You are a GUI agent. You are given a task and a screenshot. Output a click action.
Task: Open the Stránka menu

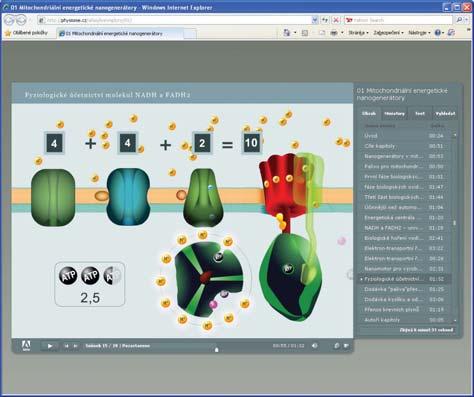click(x=358, y=33)
